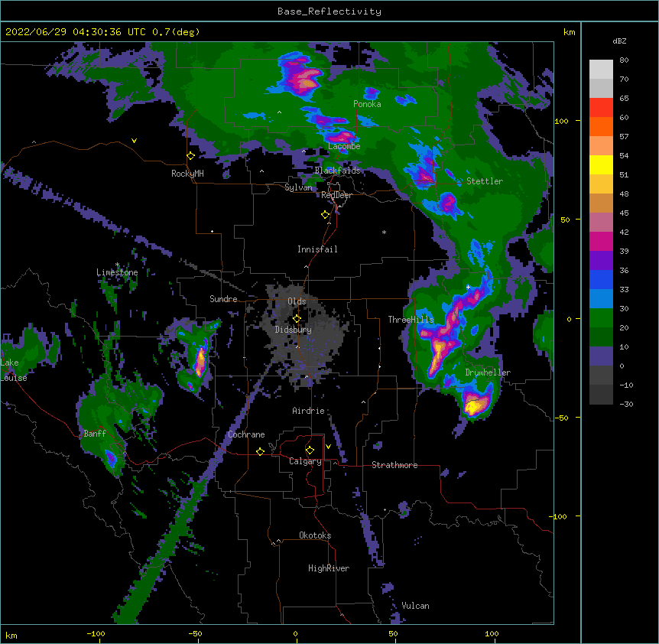Click the white cross marker north of ThreeHills

point(468,287)
